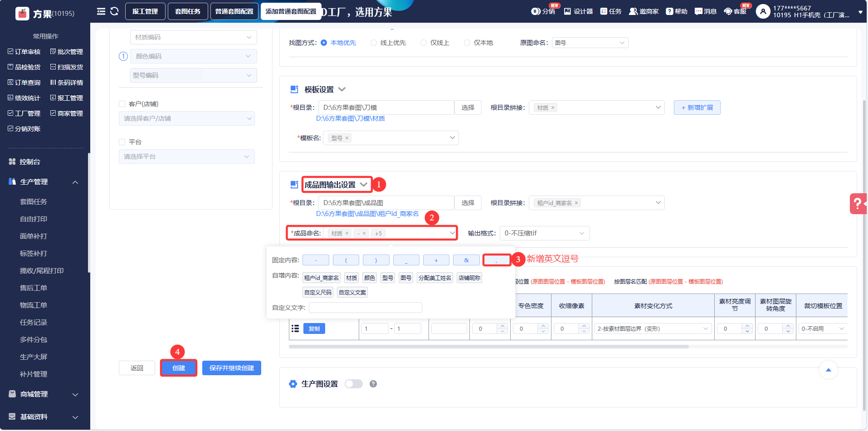Open the 材质编码 dropdown

(194, 37)
